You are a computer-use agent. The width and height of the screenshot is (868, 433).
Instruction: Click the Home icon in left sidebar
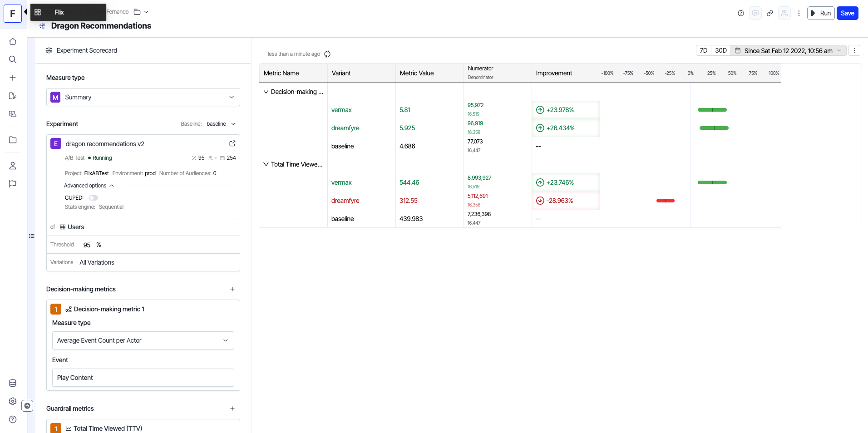tap(13, 41)
